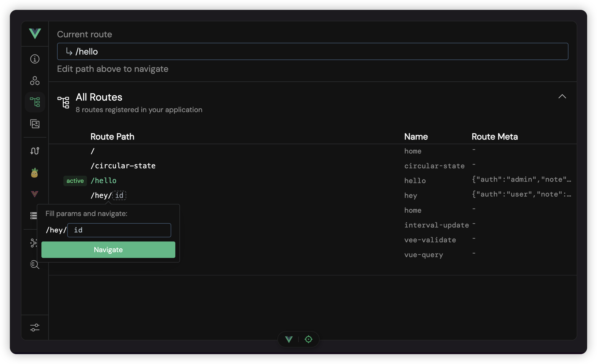The height and width of the screenshot is (364, 597).
Task: Click the id param chip in /hey/ route
Action: click(x=119, y=195)
